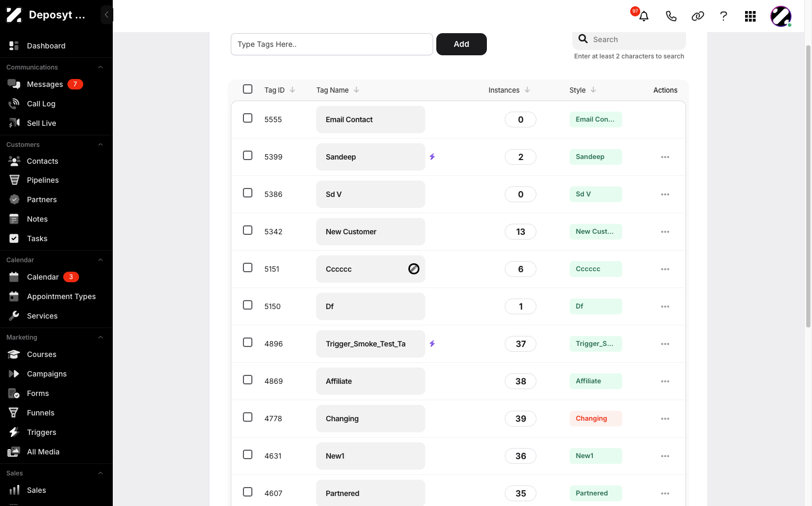Open the apps grid menu
812x506 pixels.
[750, 16]
